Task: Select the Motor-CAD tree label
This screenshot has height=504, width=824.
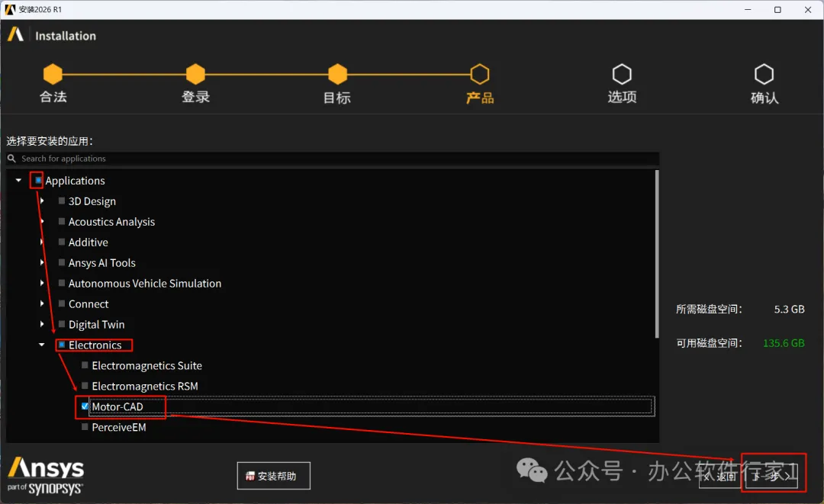Action: pyautogui.click(x=117, y=406)
